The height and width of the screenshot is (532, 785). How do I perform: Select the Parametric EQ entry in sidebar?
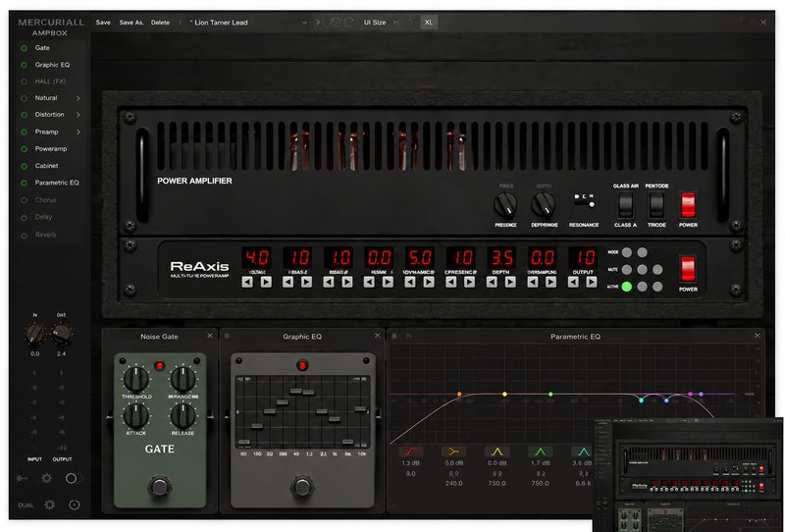[x=57, y=183]
